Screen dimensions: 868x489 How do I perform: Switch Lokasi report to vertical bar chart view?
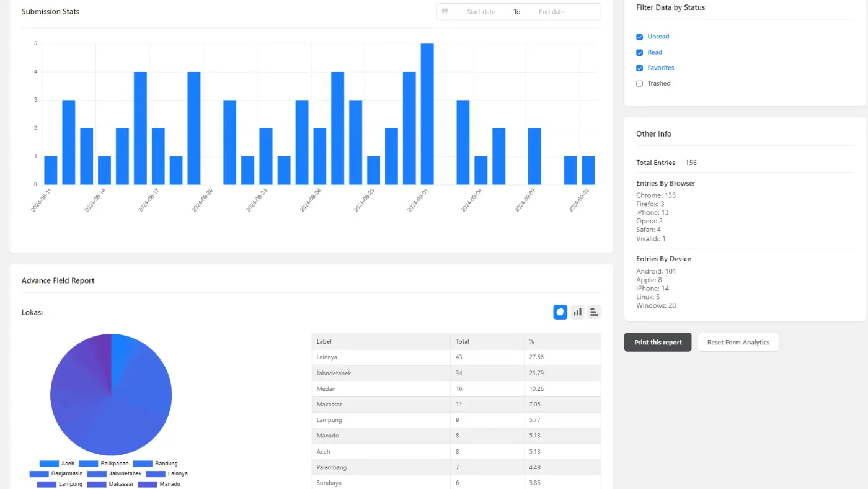(577, 312)
